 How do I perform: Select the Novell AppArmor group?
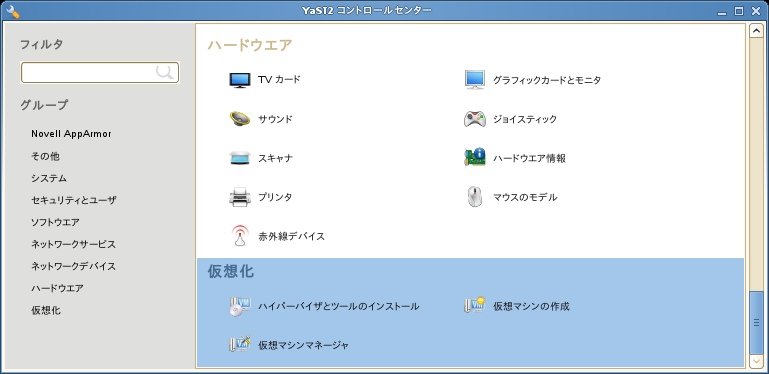[x=71, y=134]
